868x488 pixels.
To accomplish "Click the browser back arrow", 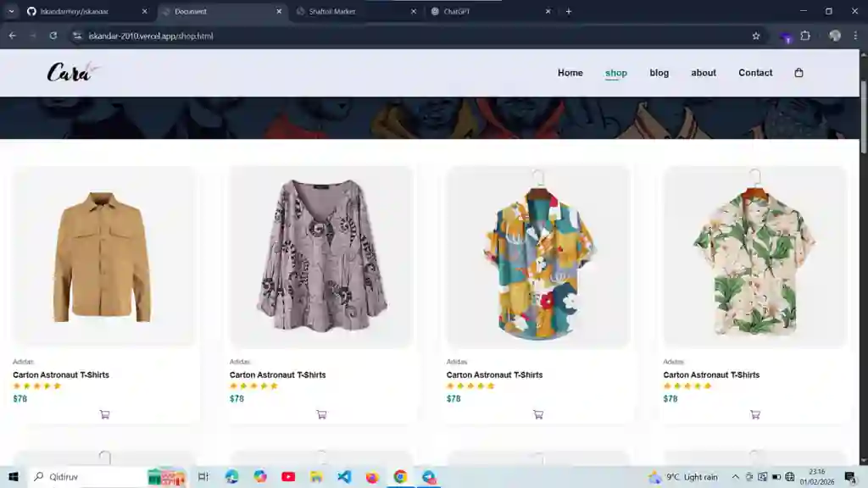I will point(12,36).
